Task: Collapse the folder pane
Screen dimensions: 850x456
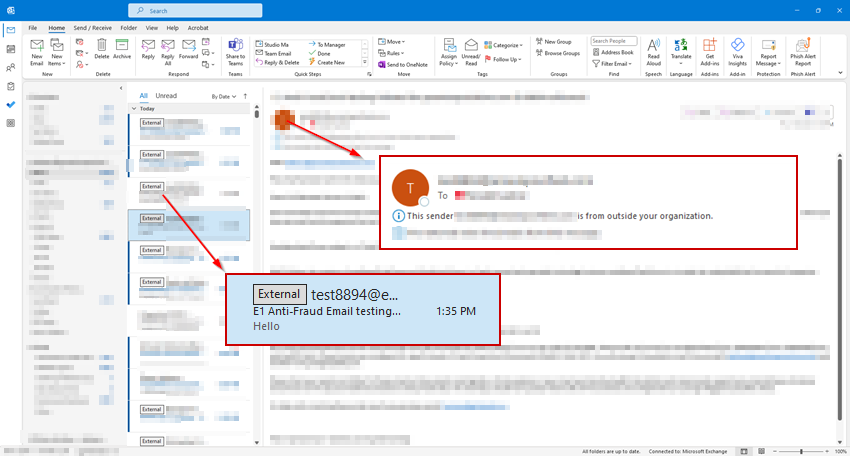Action: [121, 88]
